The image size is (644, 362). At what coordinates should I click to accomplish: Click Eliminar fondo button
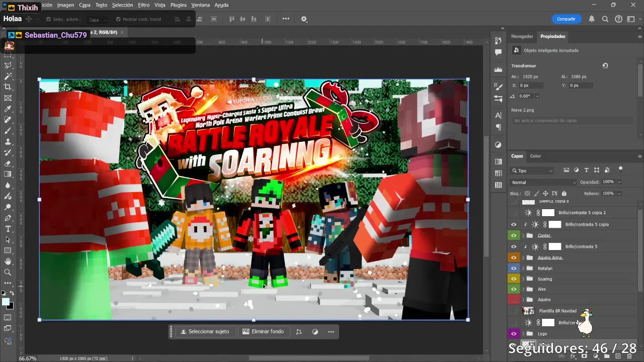tap(263, 332)
